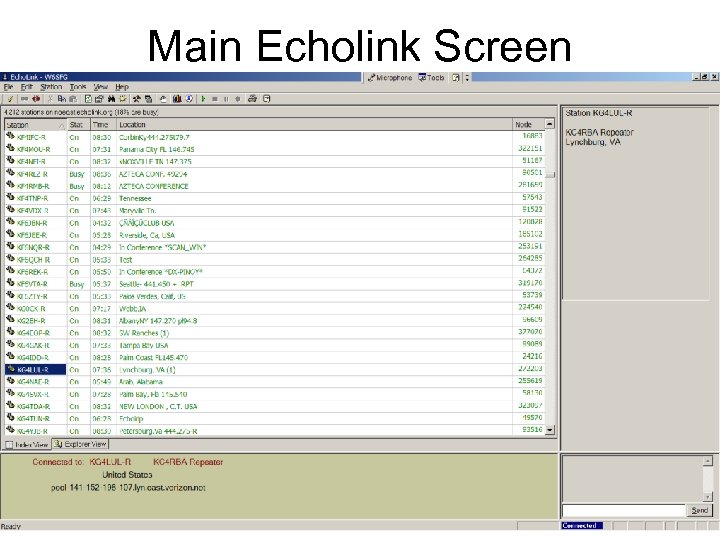
Task: Click the chat box scroll-down arrow
Action: point(708,496)
